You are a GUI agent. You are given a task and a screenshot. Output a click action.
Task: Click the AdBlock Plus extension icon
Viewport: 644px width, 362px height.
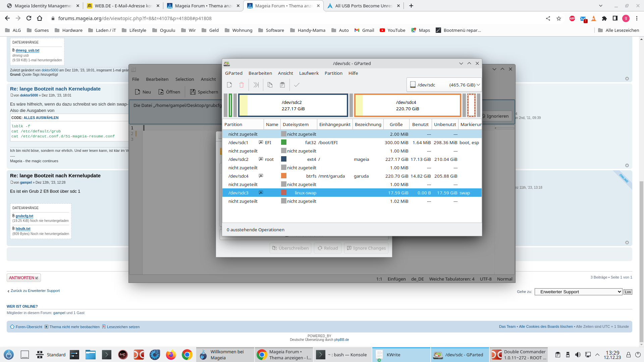pyautogui.click(x=572, y=18)
